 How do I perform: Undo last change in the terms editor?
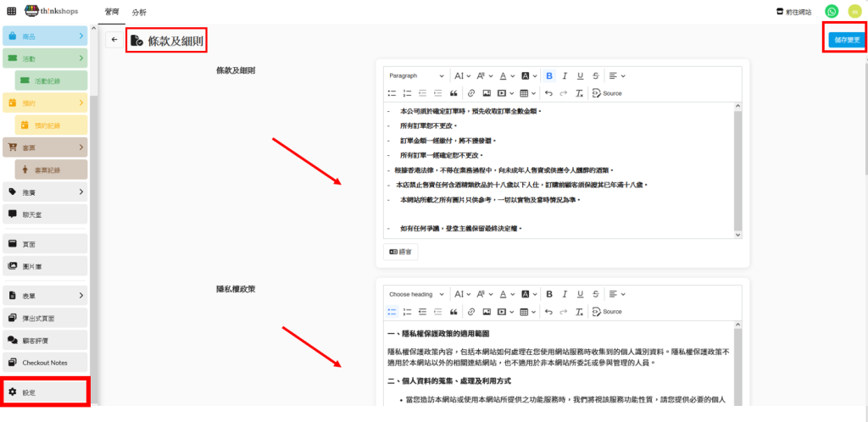coord(548,93)
